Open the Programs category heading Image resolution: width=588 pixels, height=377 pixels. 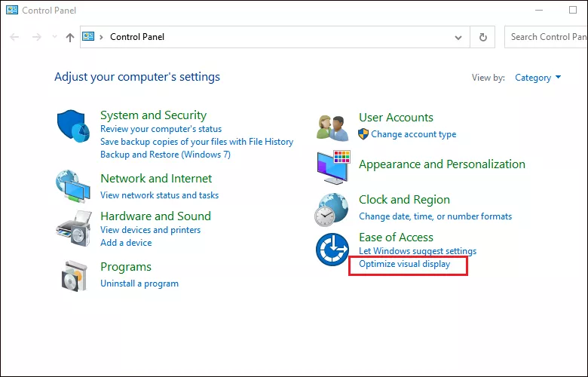(126, 267)
